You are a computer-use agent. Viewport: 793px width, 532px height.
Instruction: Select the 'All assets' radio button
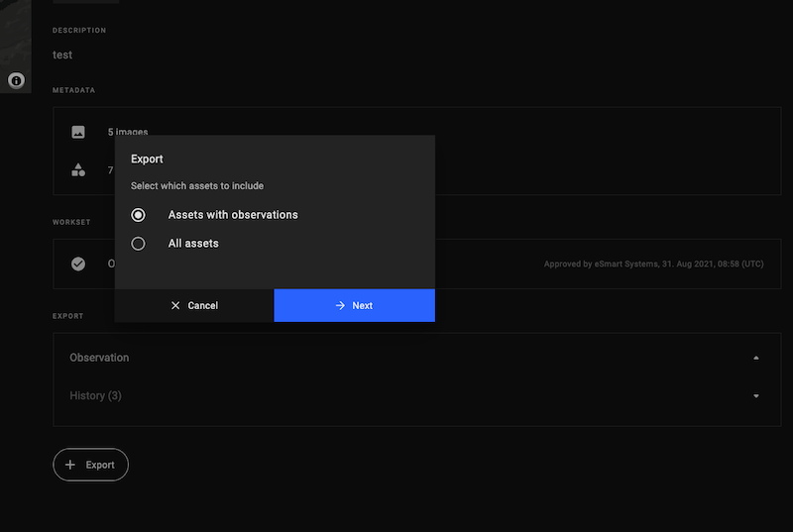click(x=139, y=244)
